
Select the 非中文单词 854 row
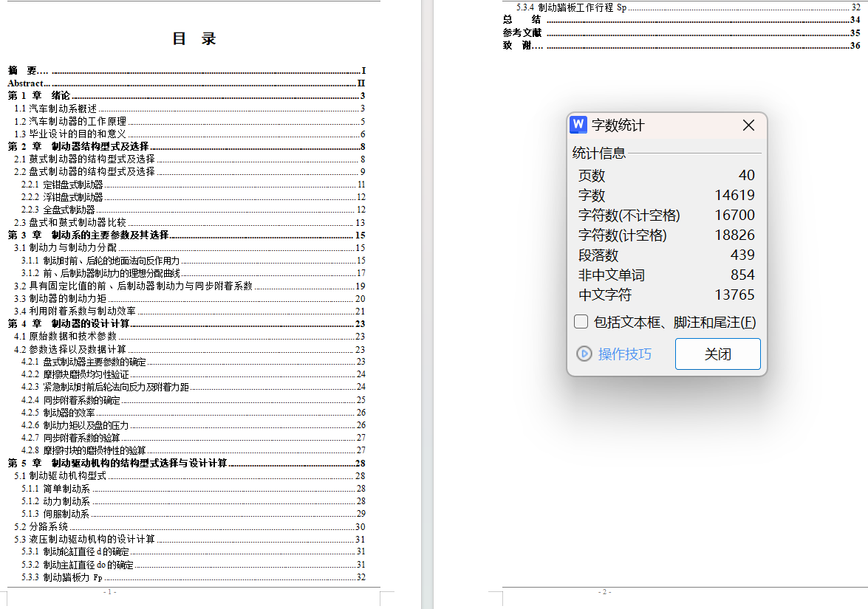(666, 275)
